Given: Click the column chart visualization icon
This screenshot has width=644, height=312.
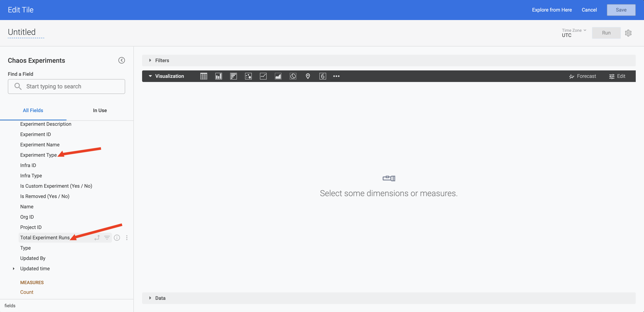Looking at the screenshot, I should 218,76.
